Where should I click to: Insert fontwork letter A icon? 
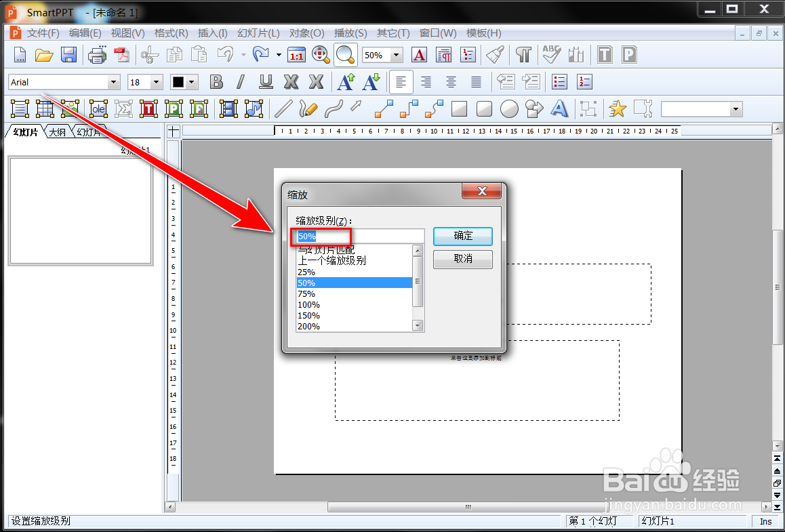pos(559,108)
